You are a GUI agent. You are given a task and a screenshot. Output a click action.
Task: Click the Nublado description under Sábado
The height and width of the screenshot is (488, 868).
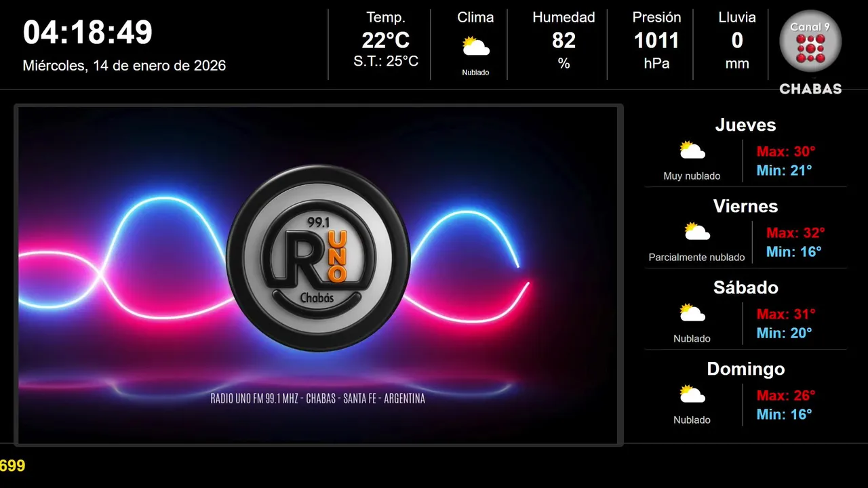692,339
